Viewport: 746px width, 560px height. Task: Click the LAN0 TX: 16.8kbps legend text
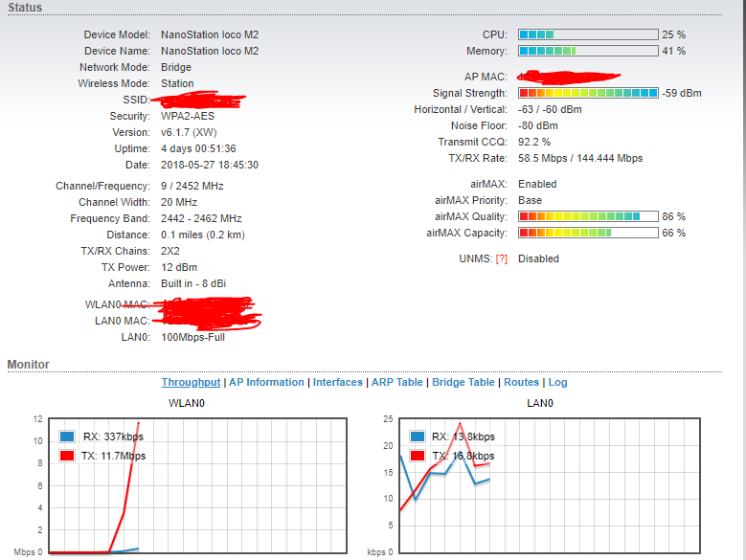click(x=463, y=456)
